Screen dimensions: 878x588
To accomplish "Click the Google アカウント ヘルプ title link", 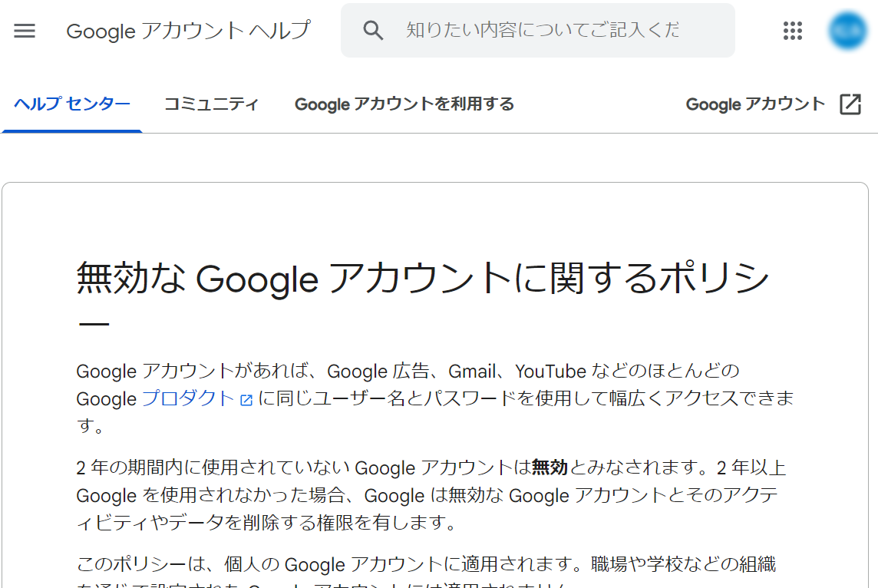I will tap(188, 31).
